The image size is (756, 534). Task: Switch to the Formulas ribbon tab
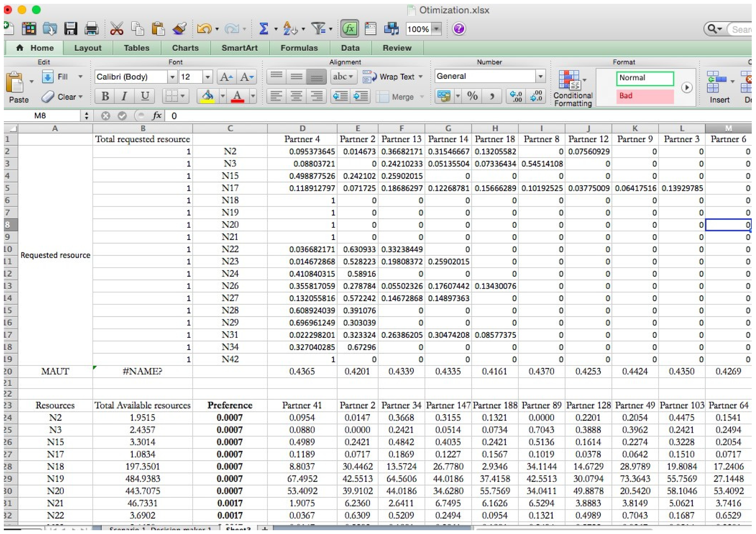click(299, 48)
